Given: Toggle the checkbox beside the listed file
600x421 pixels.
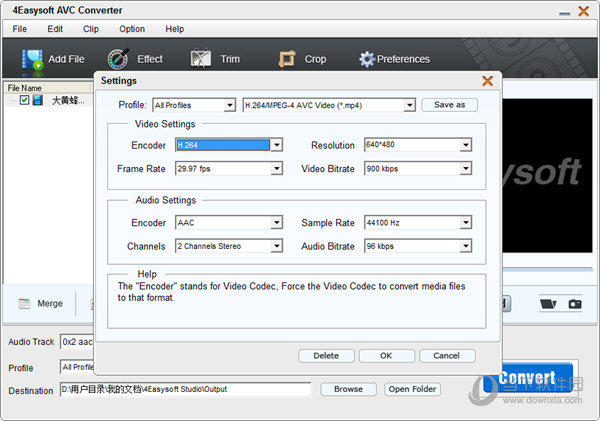Looking at the screenshot, I should click(24, 100).
